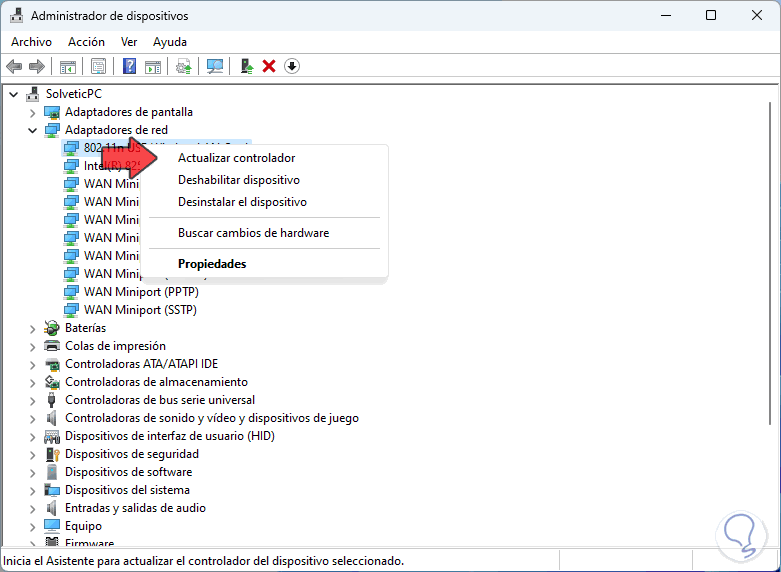Select the Dispositivos del sistema label
781x572 pixels.
pyautogui.click(x=128, y=490)
